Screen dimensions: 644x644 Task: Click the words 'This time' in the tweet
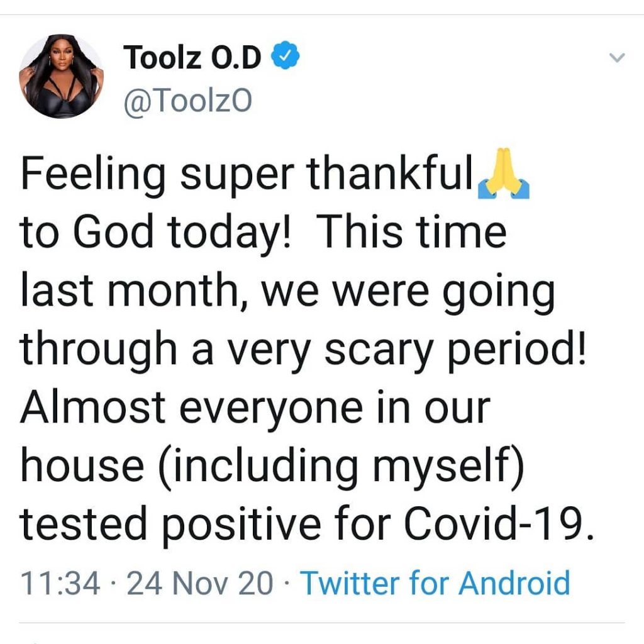[411, 231]
